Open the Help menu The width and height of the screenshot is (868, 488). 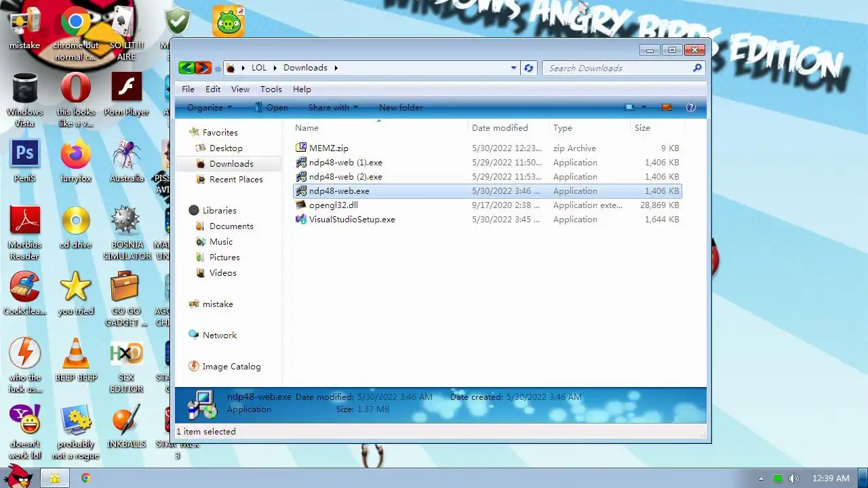302,89
